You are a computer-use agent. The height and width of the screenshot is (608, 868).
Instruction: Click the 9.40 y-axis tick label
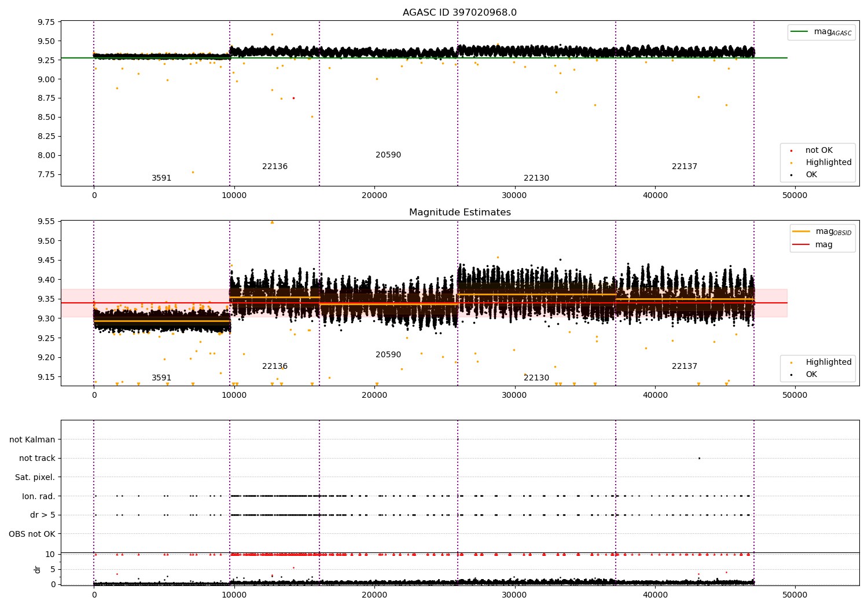pyautogui.click(x=46, y=280)
